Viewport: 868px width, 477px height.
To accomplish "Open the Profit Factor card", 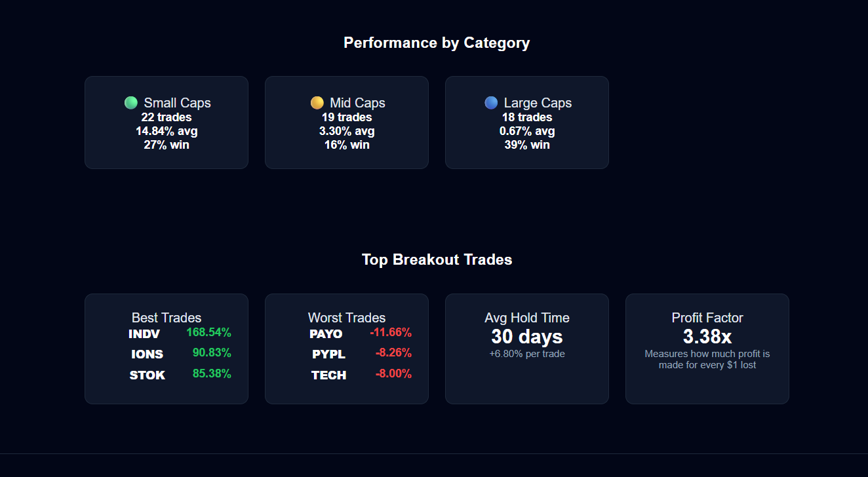I will (707, 349).
